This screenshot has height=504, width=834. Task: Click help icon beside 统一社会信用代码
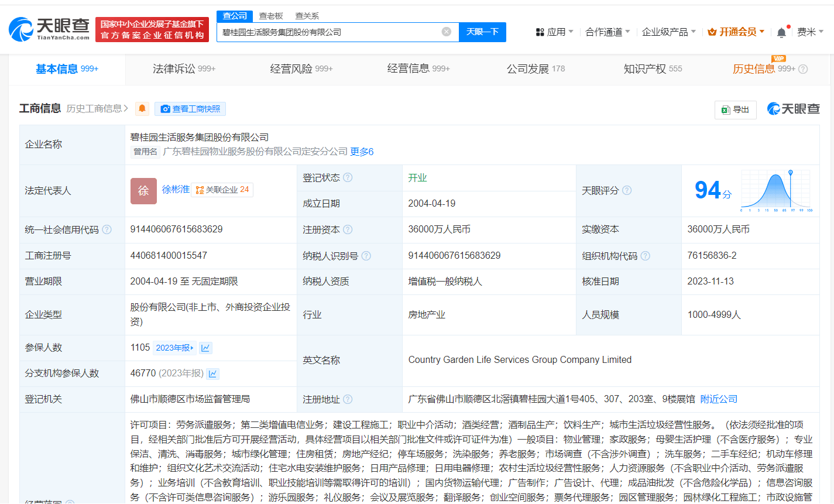(107, 229)
